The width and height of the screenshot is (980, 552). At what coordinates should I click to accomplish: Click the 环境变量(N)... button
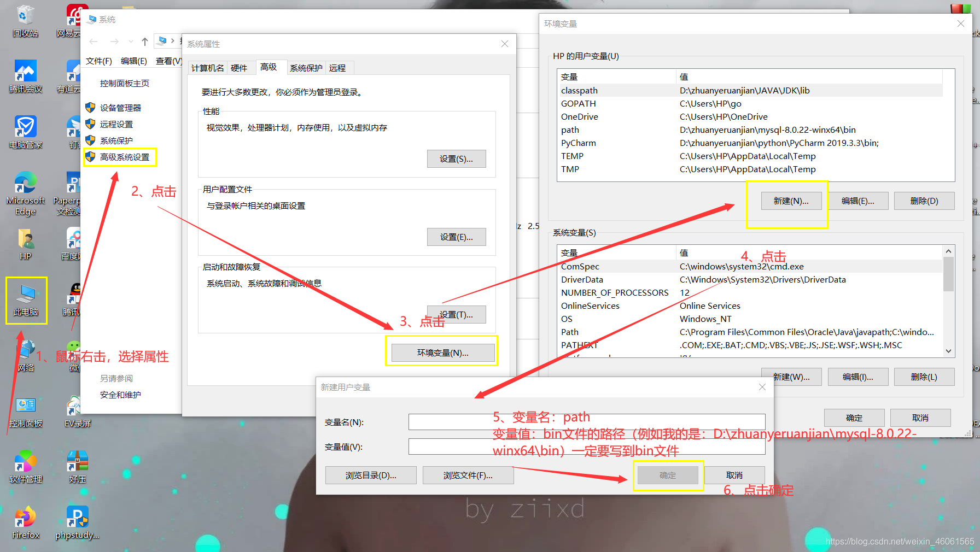tap(443, 353)
